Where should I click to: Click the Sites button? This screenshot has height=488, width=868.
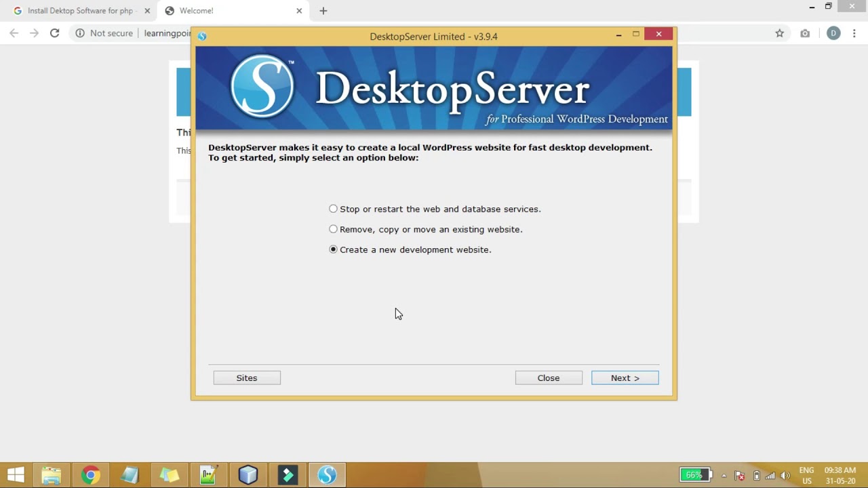click(x=247, y=378)
